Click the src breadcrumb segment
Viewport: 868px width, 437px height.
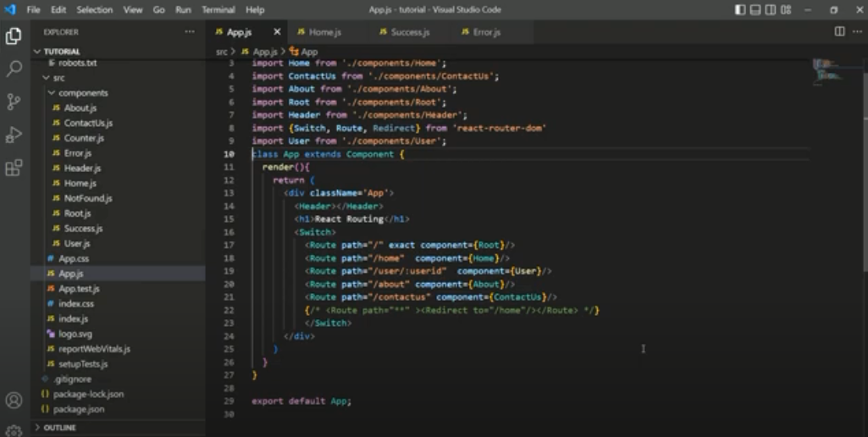[221, 52]
